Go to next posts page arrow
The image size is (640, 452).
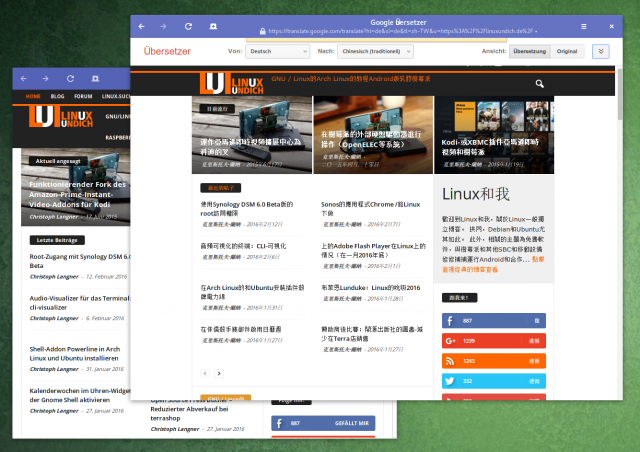tap(219, 374)
